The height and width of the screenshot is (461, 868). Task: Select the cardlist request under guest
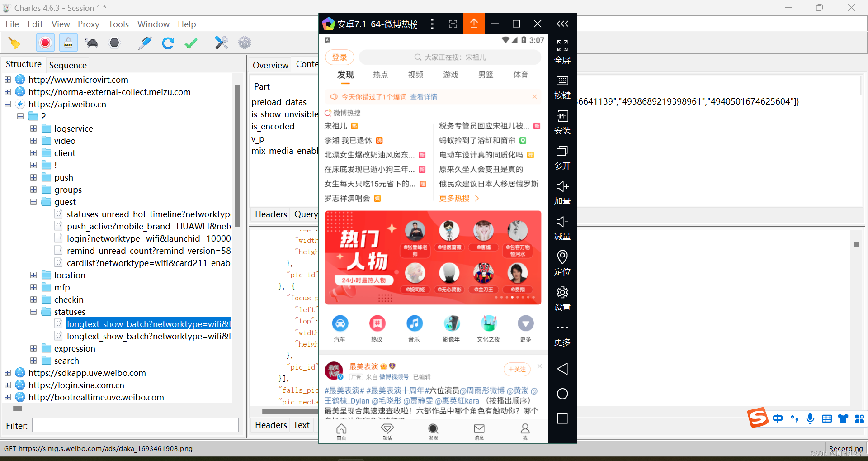point(149,263)
